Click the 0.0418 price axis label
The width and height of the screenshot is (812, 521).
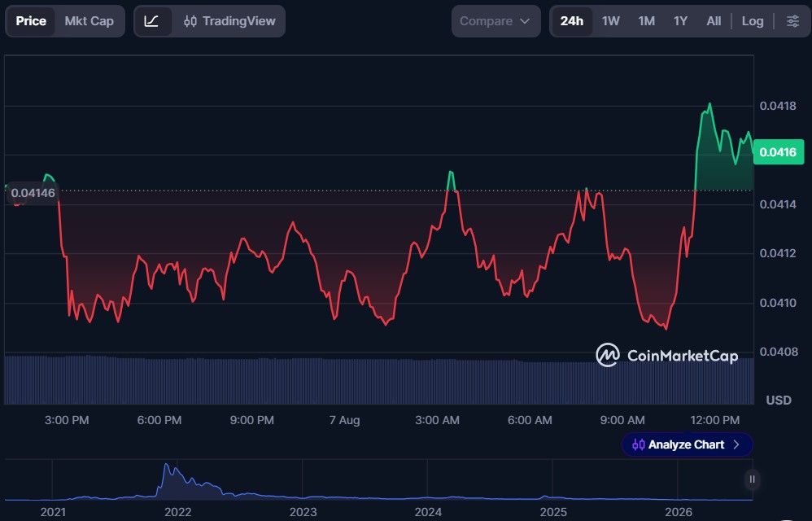coord(778,106)
